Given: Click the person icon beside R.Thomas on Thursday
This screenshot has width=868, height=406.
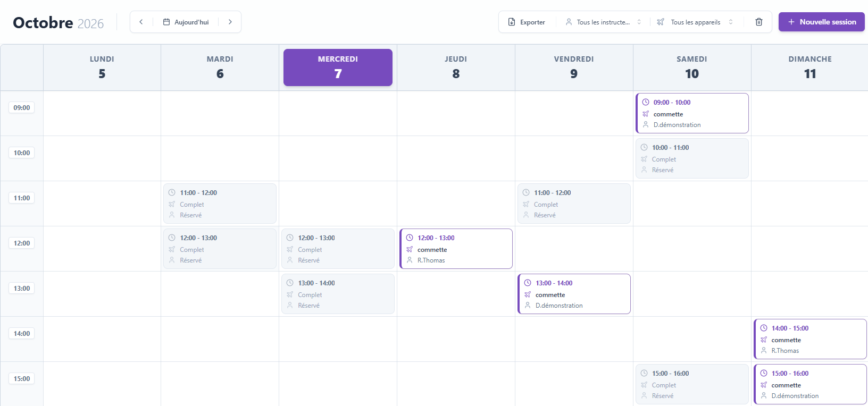Looking at the screenshot, I should [x=410, y=260].
